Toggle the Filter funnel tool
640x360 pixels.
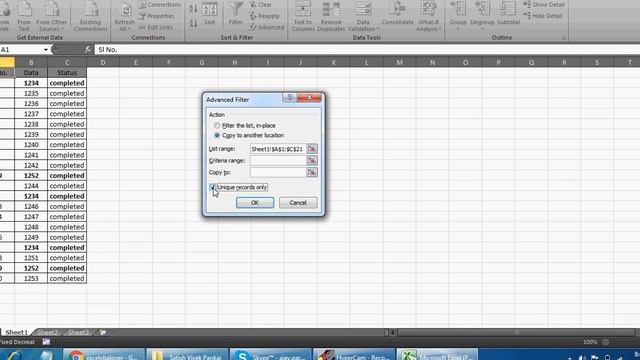pos(236,15)
